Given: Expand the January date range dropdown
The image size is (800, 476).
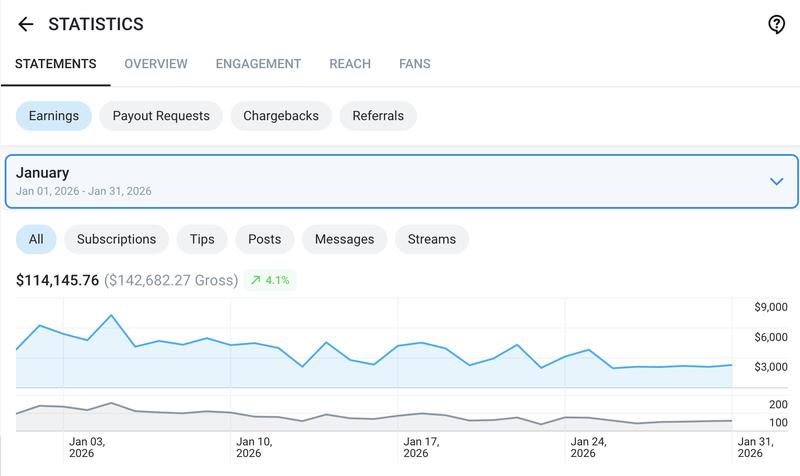Looking at the screenshot, I should tap(401, 182).
